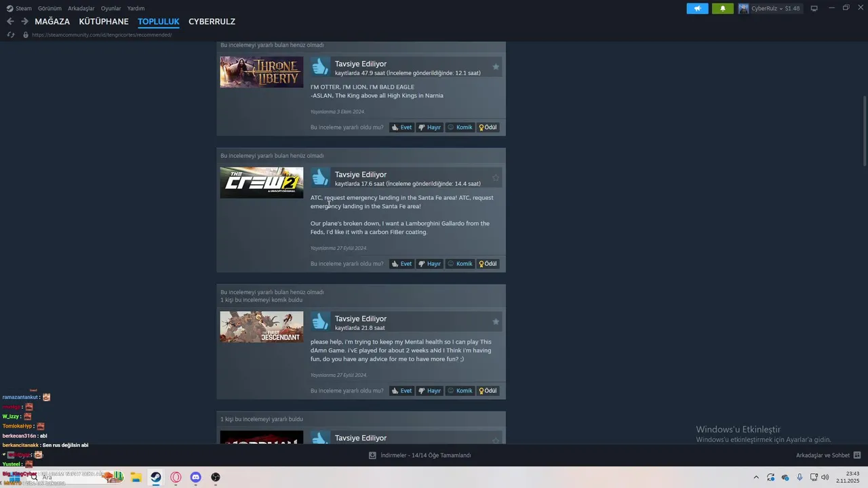Vote Evet on The Crew 2 review
The image size is (868, 488).
click(402, 264)
